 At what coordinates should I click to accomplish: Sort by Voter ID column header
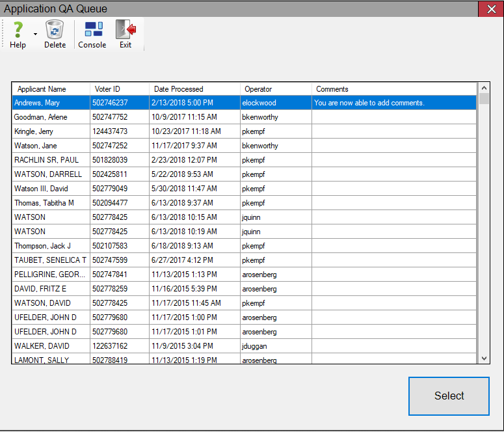119,89
